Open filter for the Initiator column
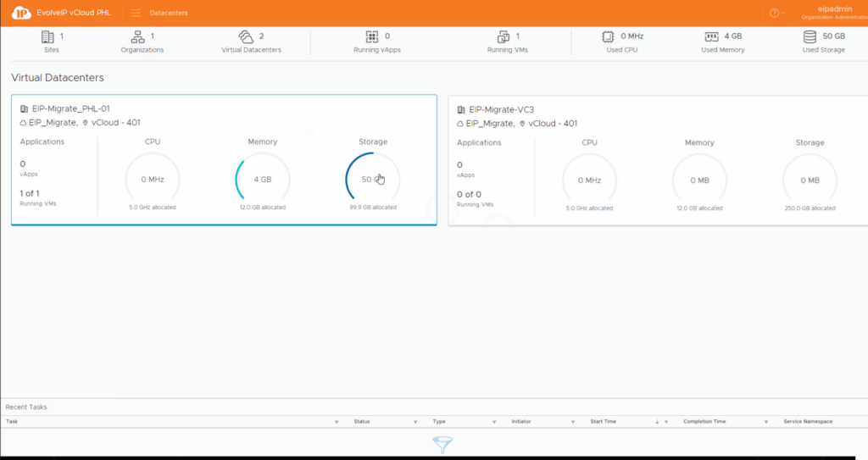868x460 pixels. tap(573, 422)
